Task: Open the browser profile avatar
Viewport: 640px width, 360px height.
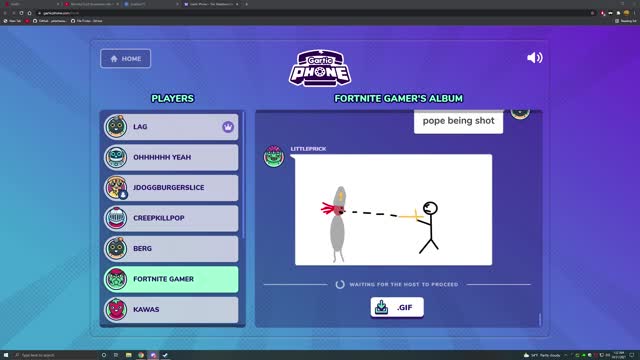Action: pos(626,13)
